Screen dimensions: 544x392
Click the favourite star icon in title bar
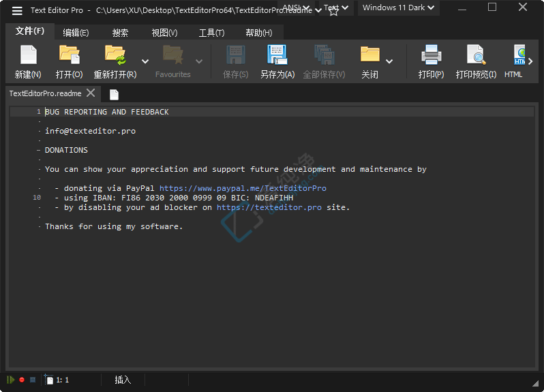333,12
